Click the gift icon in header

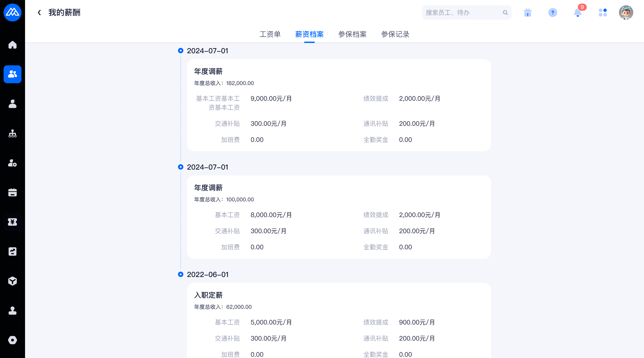click(527, 13)
